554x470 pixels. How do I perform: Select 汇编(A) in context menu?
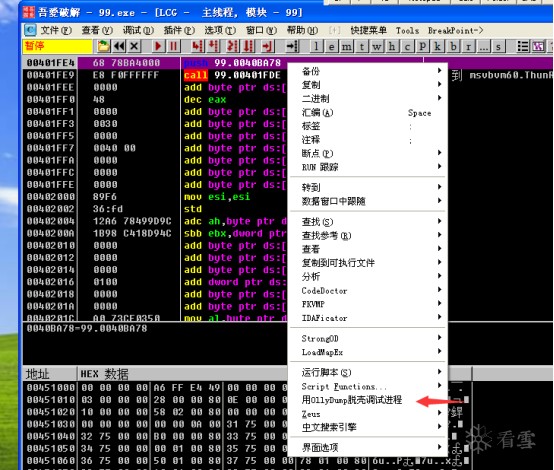(x=367, y=112)
